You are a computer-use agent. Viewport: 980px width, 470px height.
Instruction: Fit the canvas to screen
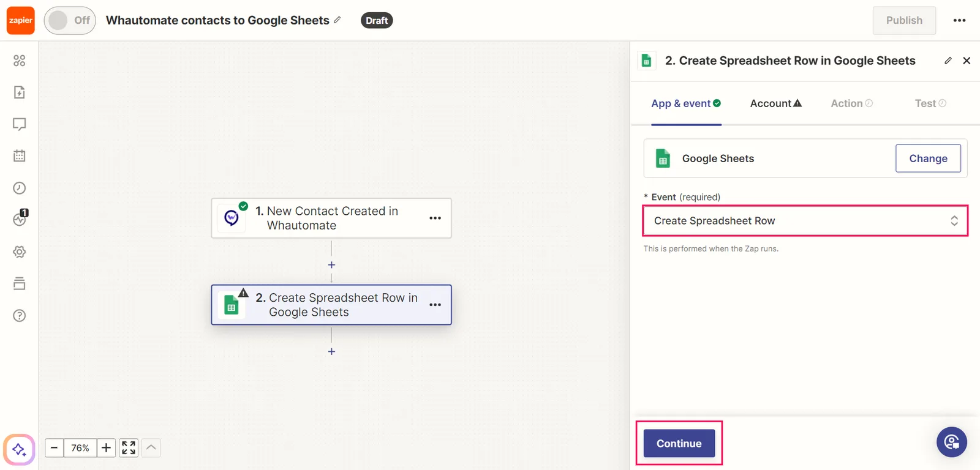pyautogui.click(x=129, y=448)
